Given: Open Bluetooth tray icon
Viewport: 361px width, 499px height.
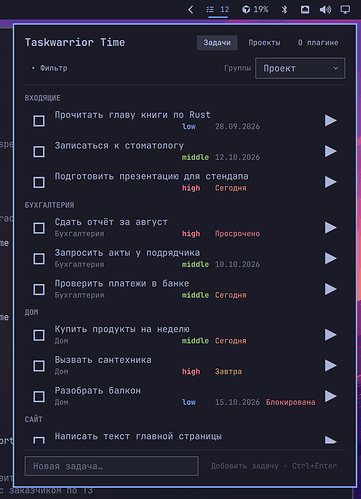Looking at the screenshot, I should (284, 10).
